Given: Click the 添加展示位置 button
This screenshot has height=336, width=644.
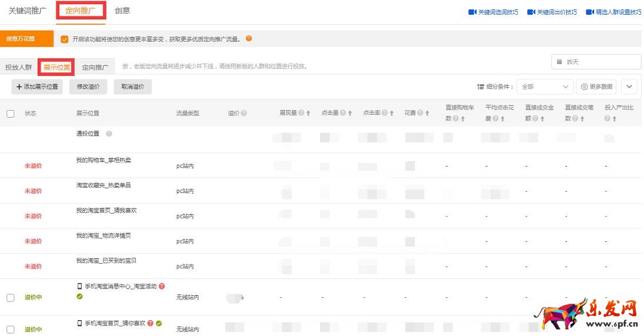Looking at the screenshot, I should [x=37, y=87].
